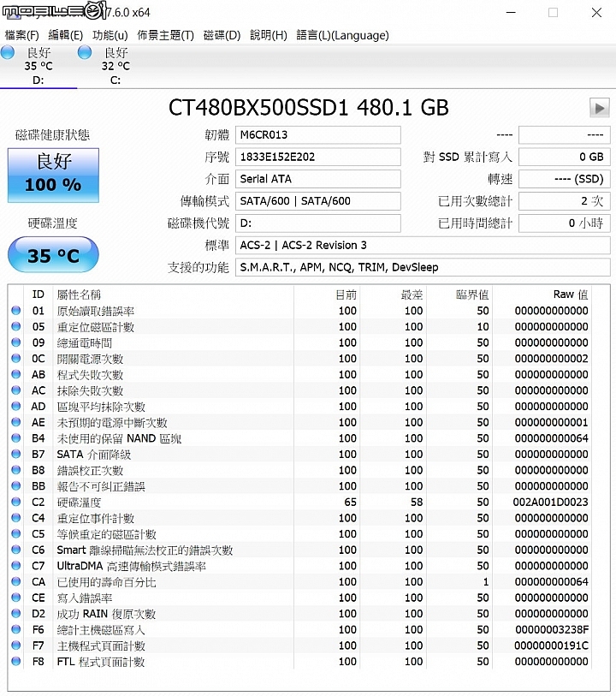
Task: Click the status dot of attribute AE
Action: click(x=16, y=423)
